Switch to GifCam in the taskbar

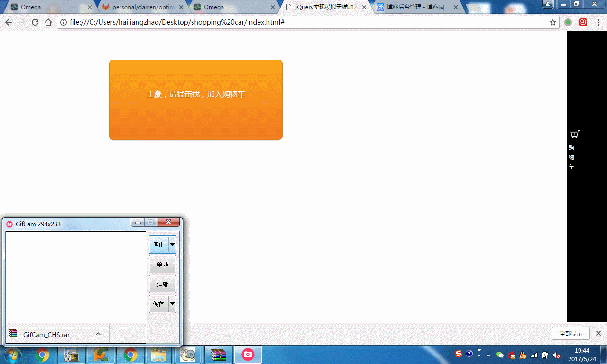click(248, 355)
